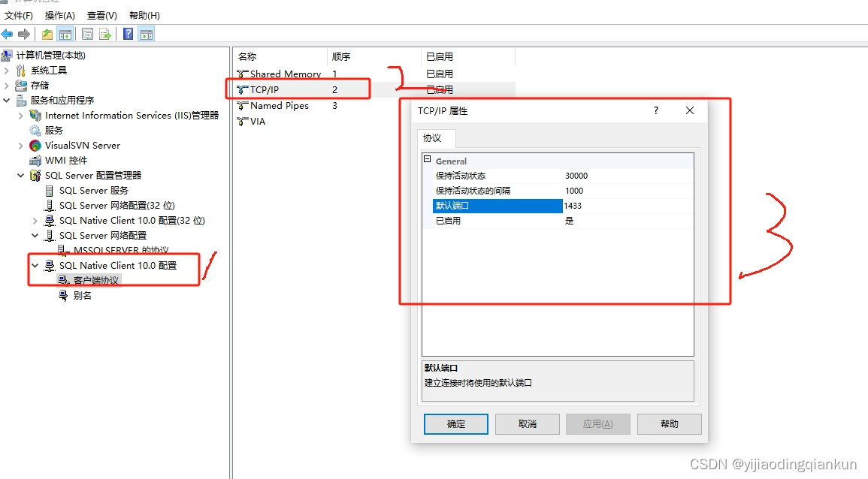Sort list by 名称 column header

[280, 56]
